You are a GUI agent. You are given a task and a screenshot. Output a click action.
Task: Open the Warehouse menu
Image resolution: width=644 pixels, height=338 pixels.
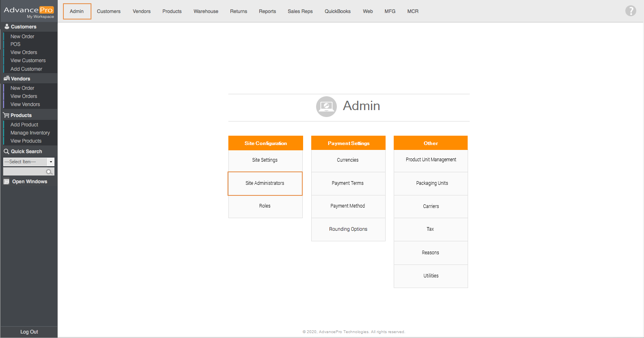pos(206,11)
